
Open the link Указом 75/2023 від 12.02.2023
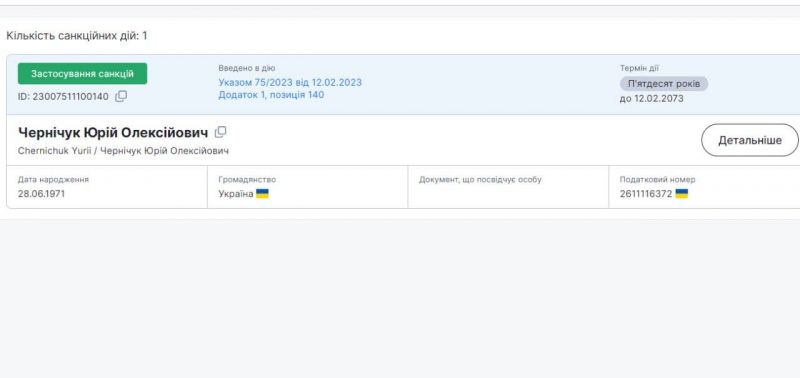pyautogui.click(x=290, y=83)
